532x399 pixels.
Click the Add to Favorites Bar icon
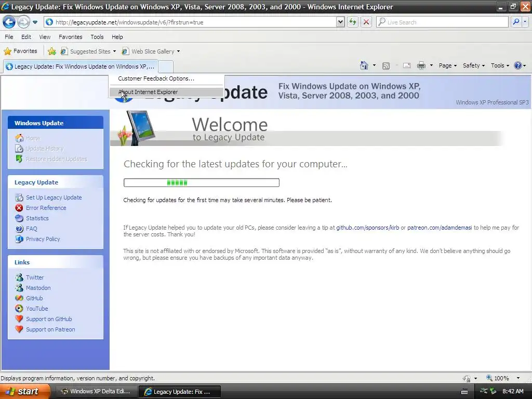52,51
